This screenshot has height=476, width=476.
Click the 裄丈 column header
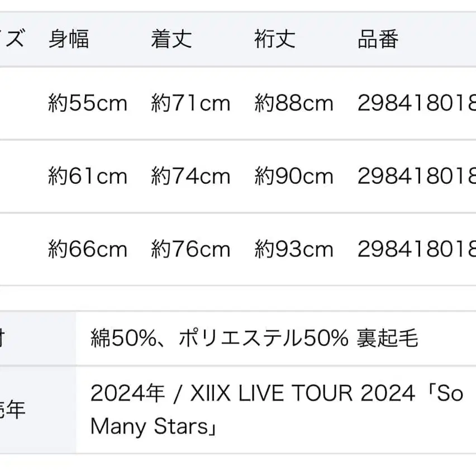click(274, 40)
